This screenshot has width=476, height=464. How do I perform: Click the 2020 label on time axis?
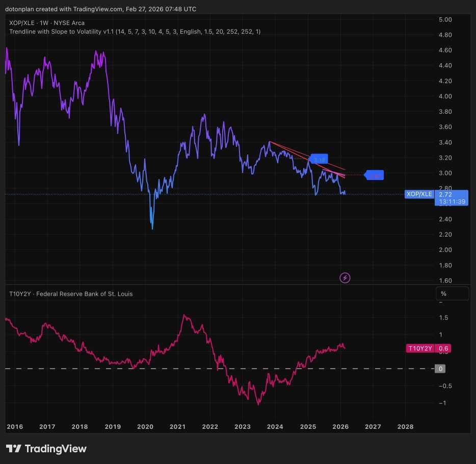pyautogui.click(x=145, y=427)
